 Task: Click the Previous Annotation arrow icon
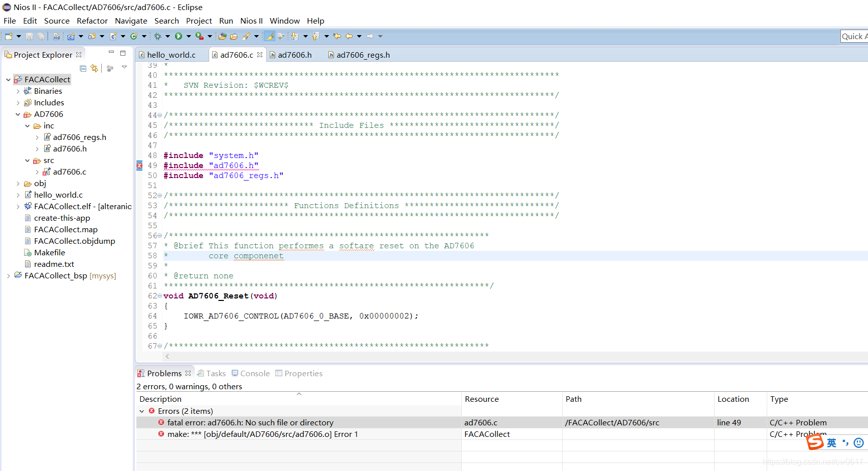[315, 36]
